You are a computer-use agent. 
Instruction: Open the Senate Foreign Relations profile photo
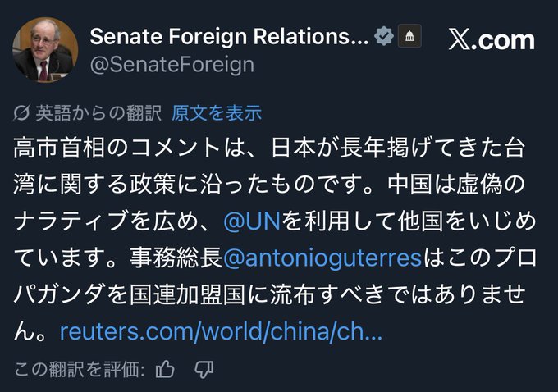(x=45, y=50)
